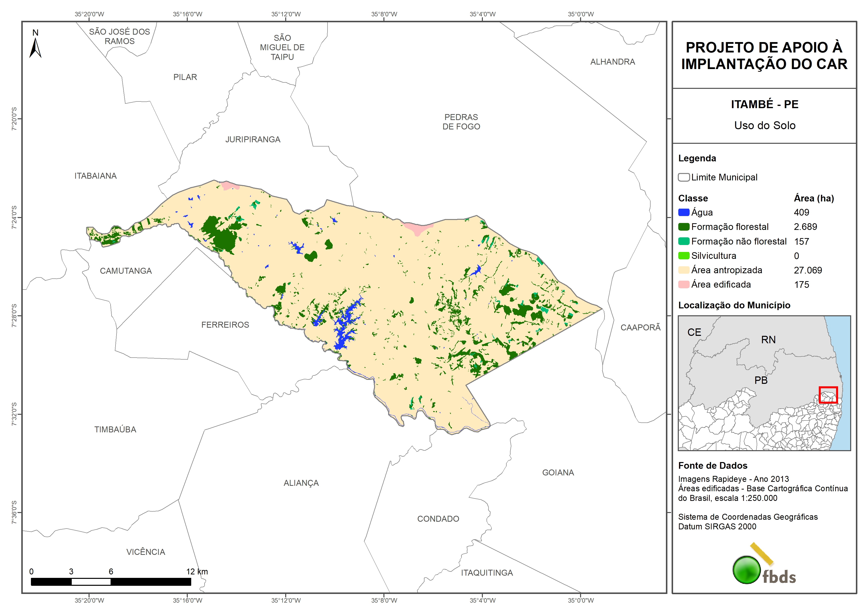Image resolution: width=868 pixels, height=614 pixels.
Task: Click the dark green Formação florestal swatch
Action: [x=683, y=227]
